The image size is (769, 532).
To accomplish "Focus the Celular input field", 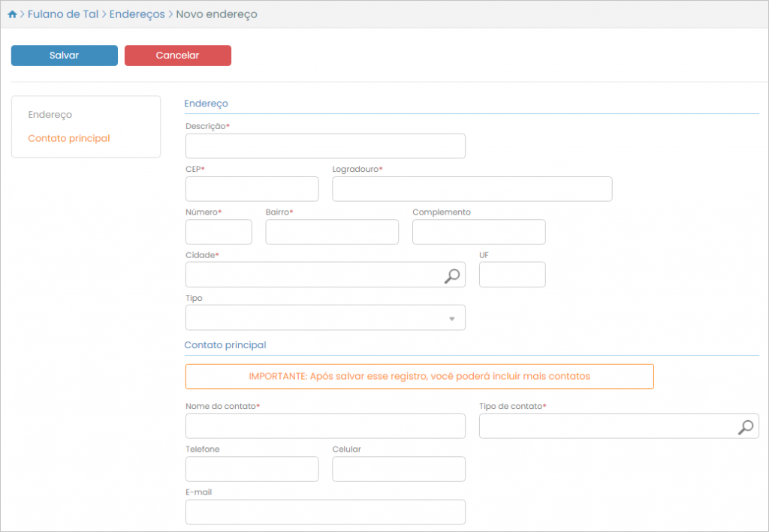I will tap(398, 469).
